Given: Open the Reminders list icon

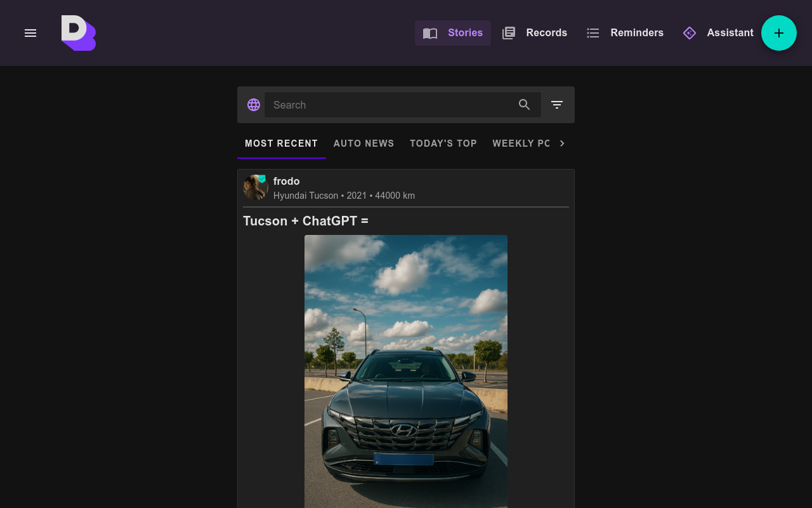Looking at the screenshot, I should [x=593, y=32].
